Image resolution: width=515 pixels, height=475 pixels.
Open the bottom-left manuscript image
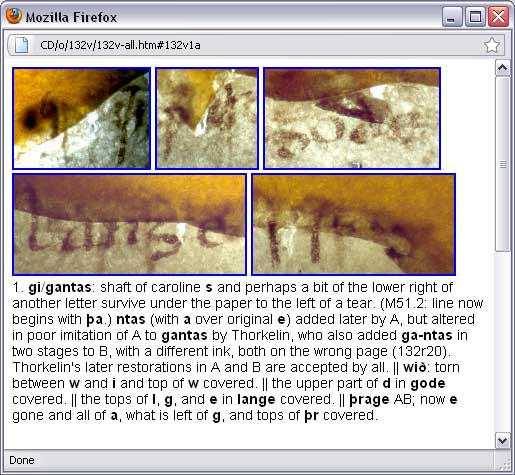pos(129,224)
